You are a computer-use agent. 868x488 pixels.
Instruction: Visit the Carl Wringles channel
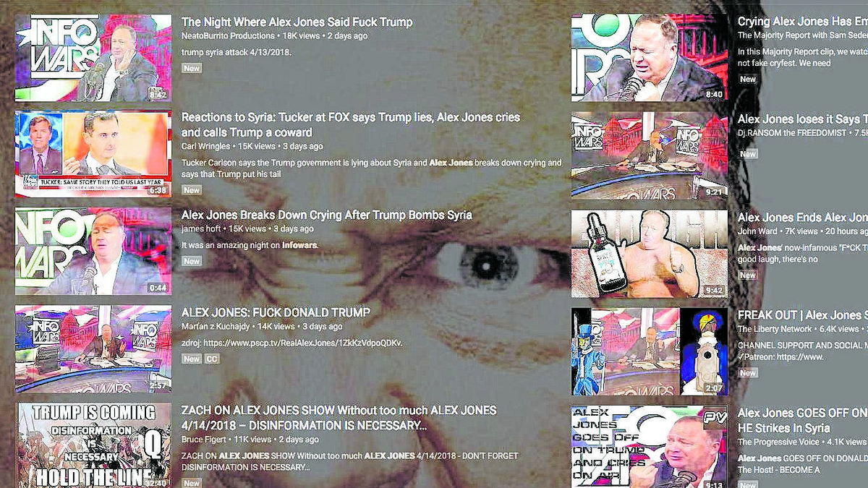(205, 146)
